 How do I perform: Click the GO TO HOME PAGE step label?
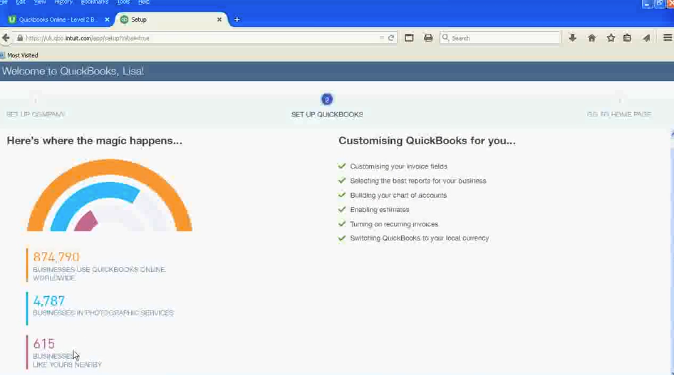point(619,114)
